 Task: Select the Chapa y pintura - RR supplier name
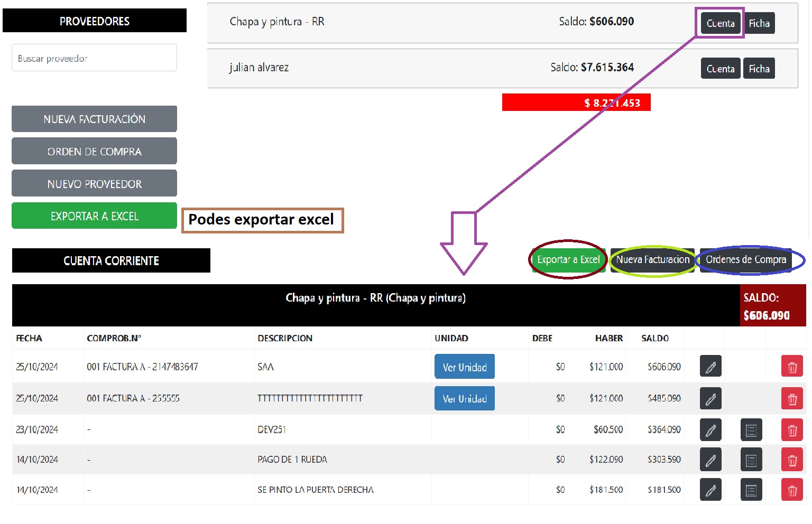click(277, 22)
